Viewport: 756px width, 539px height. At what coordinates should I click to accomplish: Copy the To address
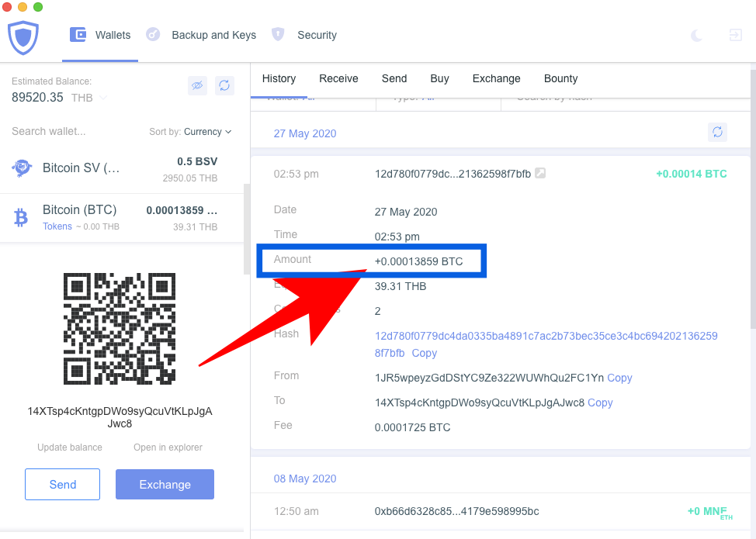(600, 403)
